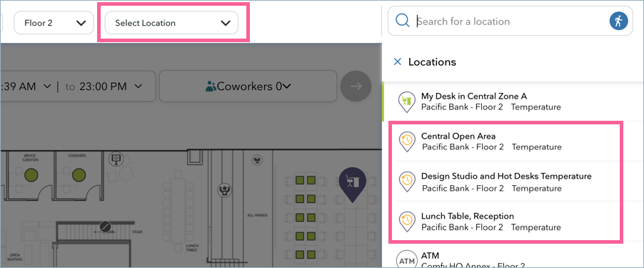Click the history pin icon for Central Open Area
The height and width of the screenshot is (268, 644).
pos(407,142)
